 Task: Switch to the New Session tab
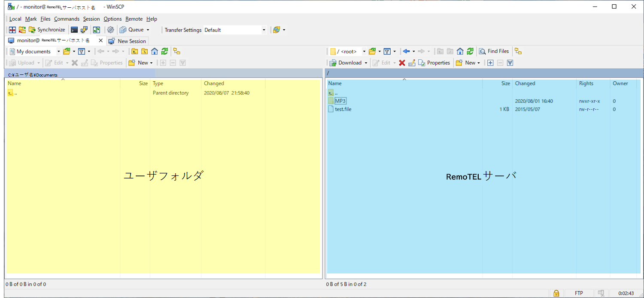coord(127,41)
